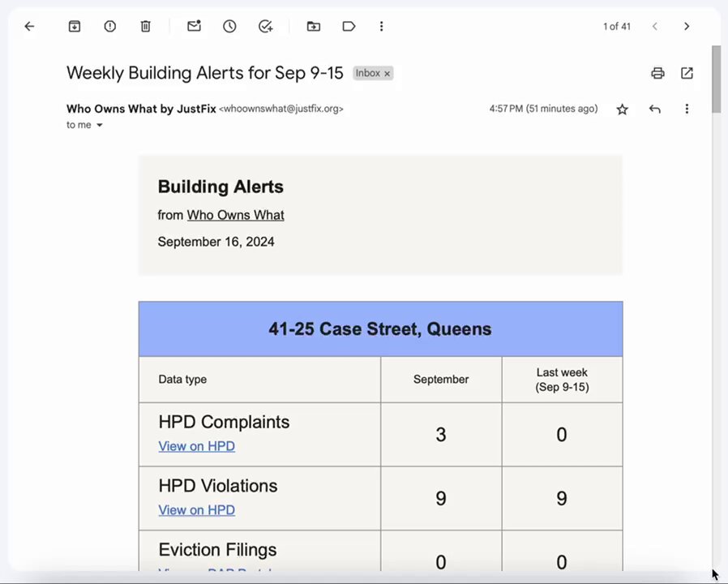Open toolbar More options menu
Viewport: 728px width, 584px height.
point(381,27)
